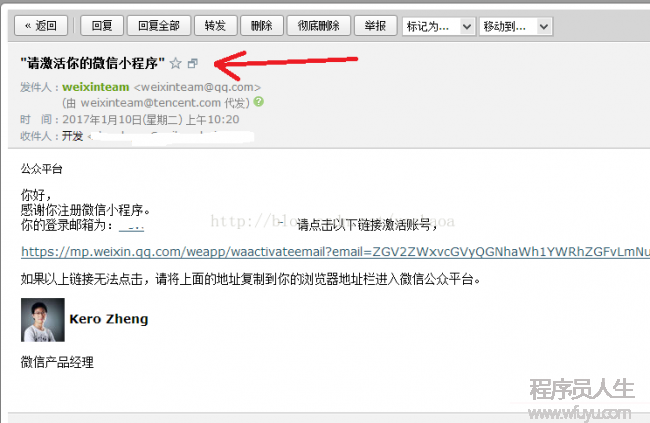Click sender name weixinteam
650x423 pixels.
96,87
